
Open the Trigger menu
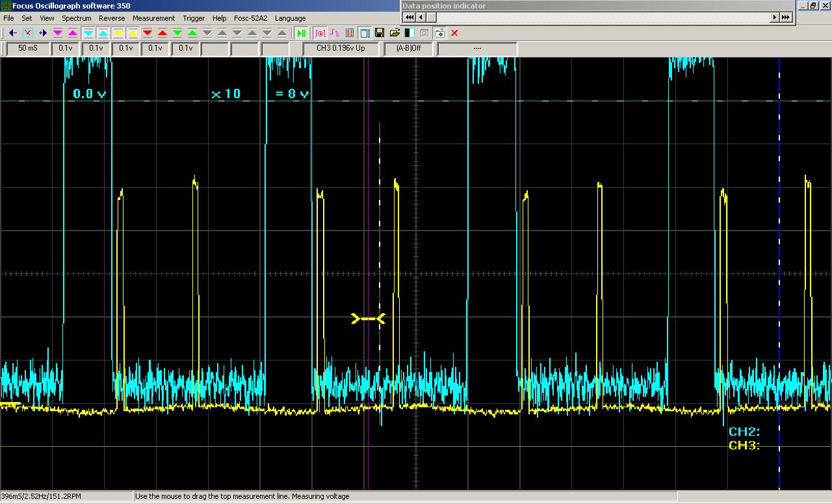(x=194, y=18)
